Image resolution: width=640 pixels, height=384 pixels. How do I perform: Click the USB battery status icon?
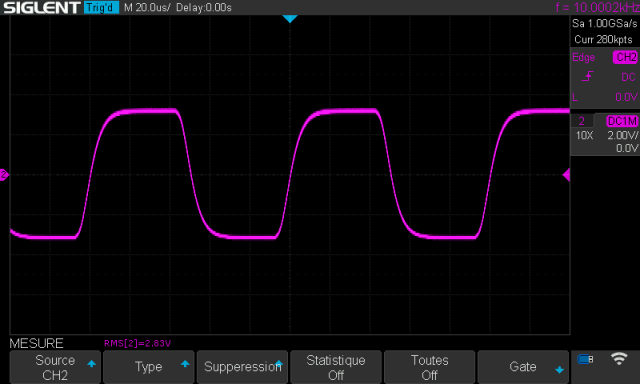pos(585,359)
